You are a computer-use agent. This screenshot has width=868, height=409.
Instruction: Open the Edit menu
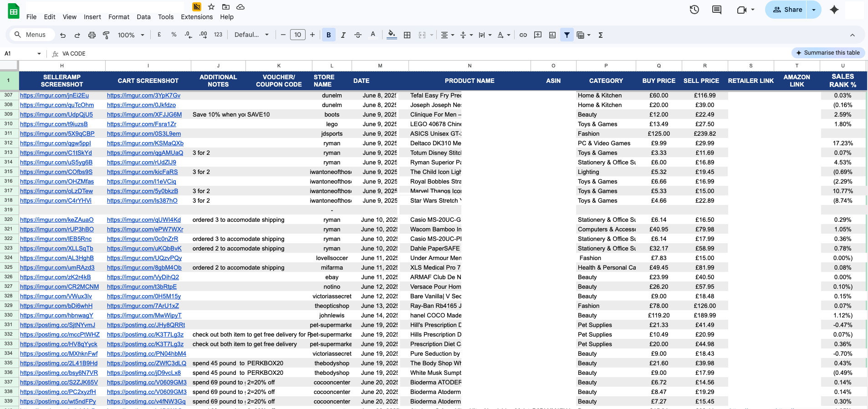click(x=50, y=17)
